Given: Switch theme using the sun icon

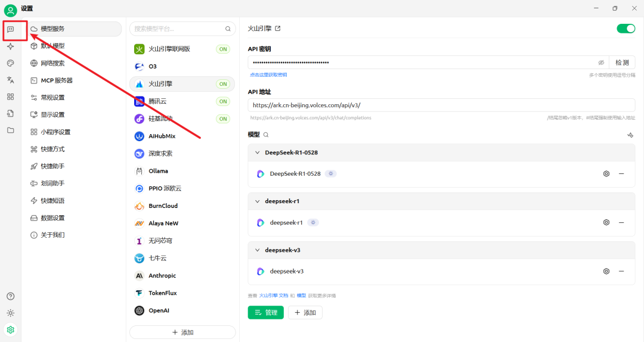Looking at the screenshot, I should coord(11,313).
